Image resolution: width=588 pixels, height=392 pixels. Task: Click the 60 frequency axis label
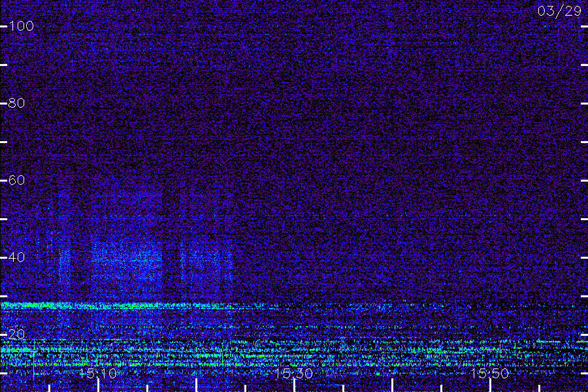click(16, 180)
